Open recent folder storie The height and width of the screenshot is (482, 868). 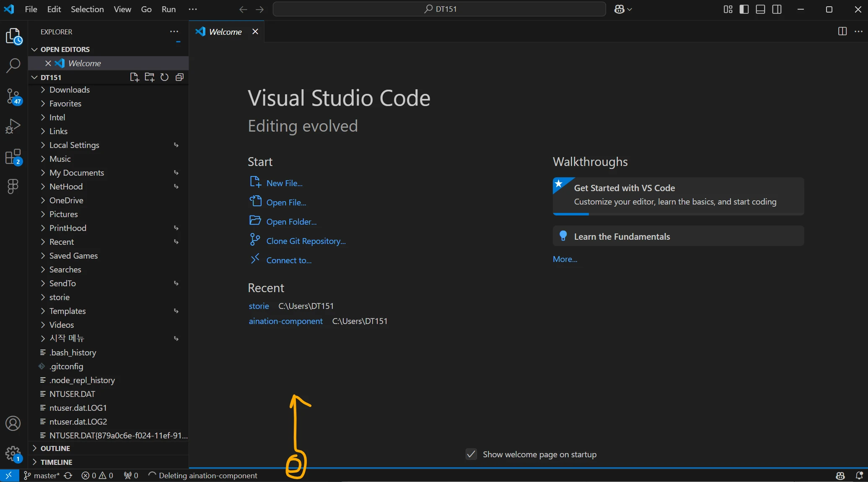pos(259,306)
